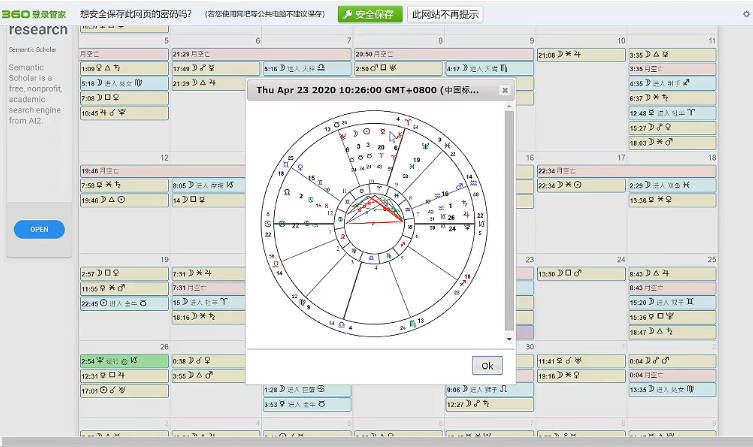This screenshot has height=447, width=753.
Task: Click the dialog title date text
Action: [x=367, y=90]
